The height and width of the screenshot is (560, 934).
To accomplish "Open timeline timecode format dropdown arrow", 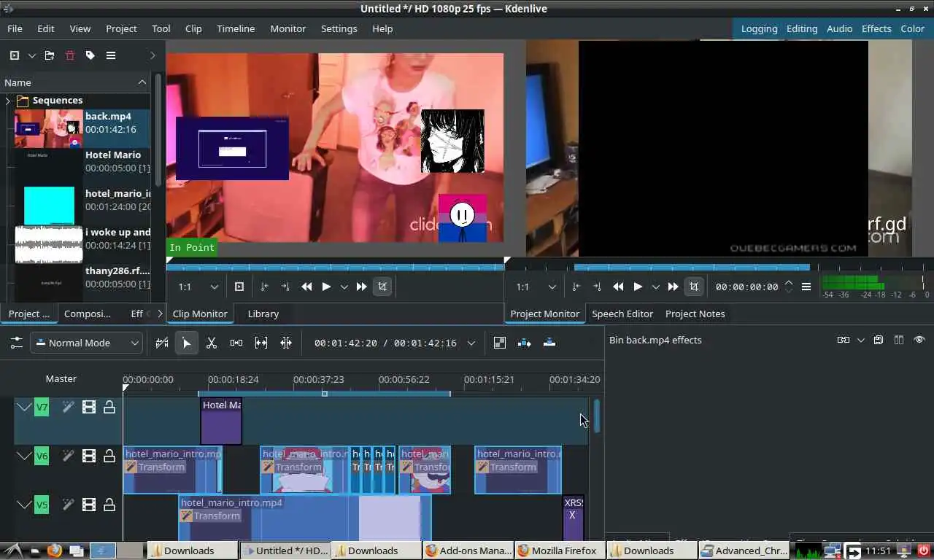I will [x=471, y=343].
